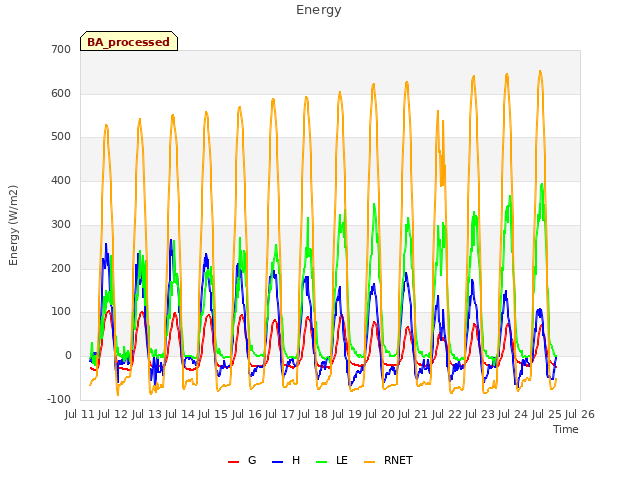Click the Jul 14 x-axis label
The width and height of the screenshot is (640, 480).
(x=180, y=415)
